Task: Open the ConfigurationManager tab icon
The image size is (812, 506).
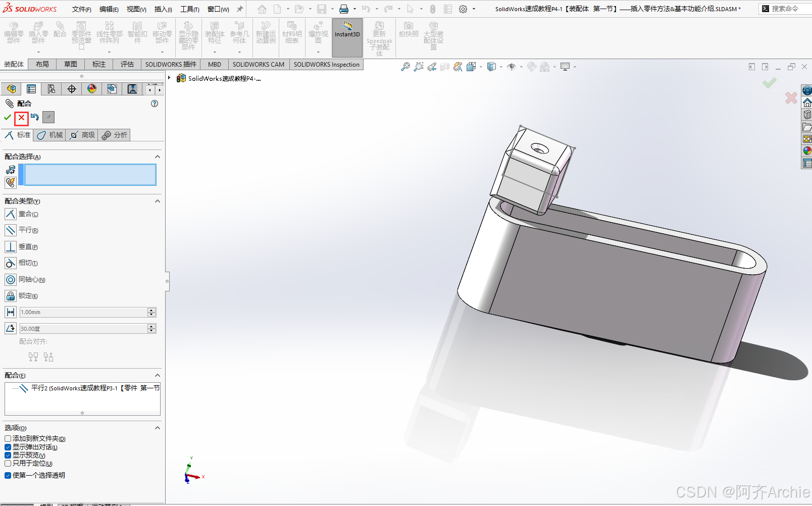Action: pyautogui.click(x=52, y=89)
